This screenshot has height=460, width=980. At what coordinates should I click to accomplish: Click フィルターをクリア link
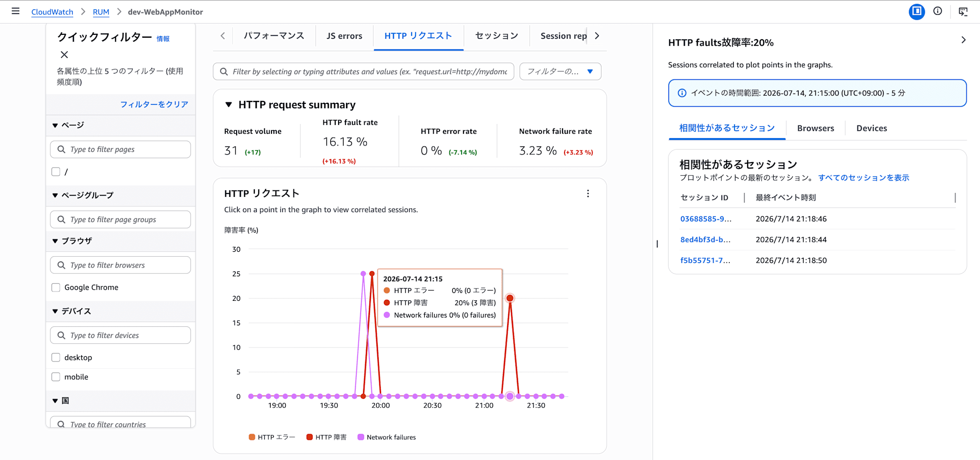point(154,104)
